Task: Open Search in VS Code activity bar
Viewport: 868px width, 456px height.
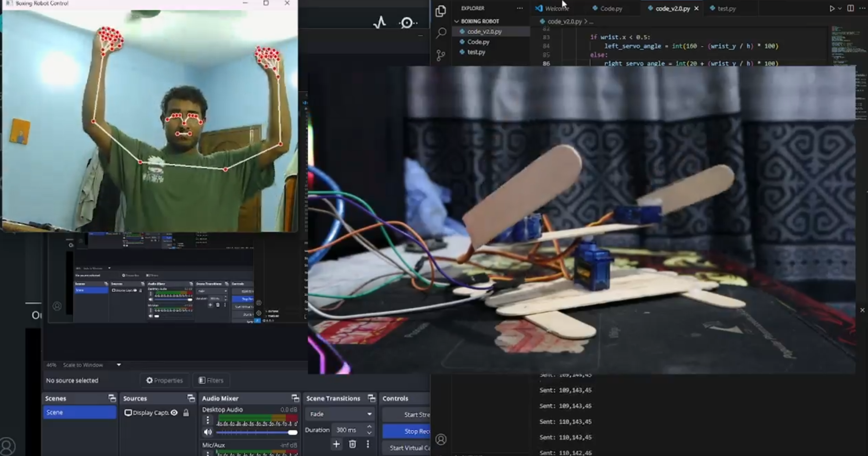Action: pyautogui.click(x=441, y=33)
